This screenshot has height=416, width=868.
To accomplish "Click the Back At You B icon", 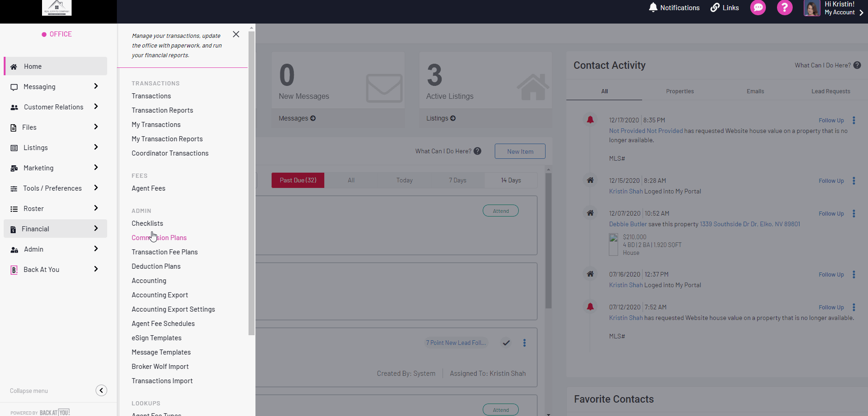I will 14,270.
